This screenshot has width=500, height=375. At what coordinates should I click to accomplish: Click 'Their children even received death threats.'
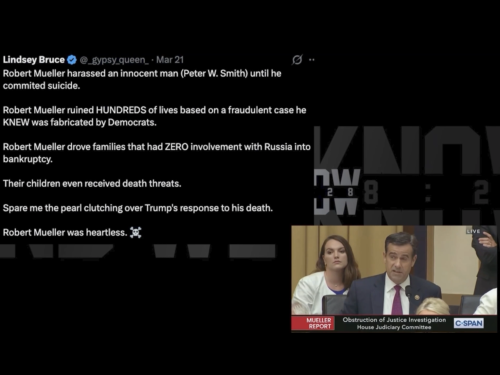[92, 183]
